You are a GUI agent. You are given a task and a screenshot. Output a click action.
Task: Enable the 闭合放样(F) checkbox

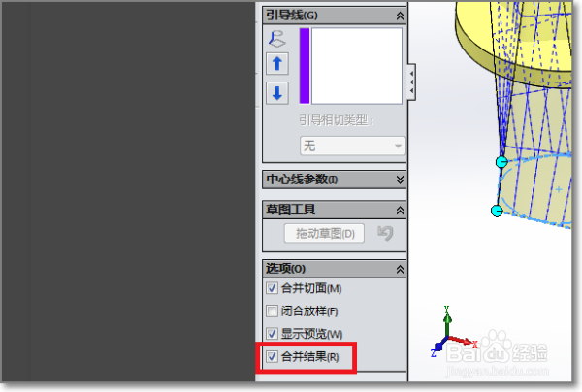(272, 310)
